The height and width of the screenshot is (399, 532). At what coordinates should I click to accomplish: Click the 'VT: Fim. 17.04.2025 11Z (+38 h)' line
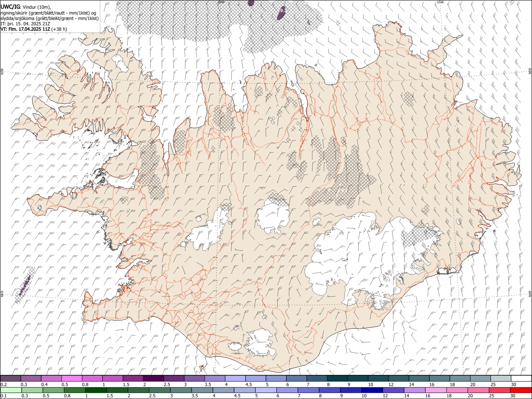tap(34, 29)
